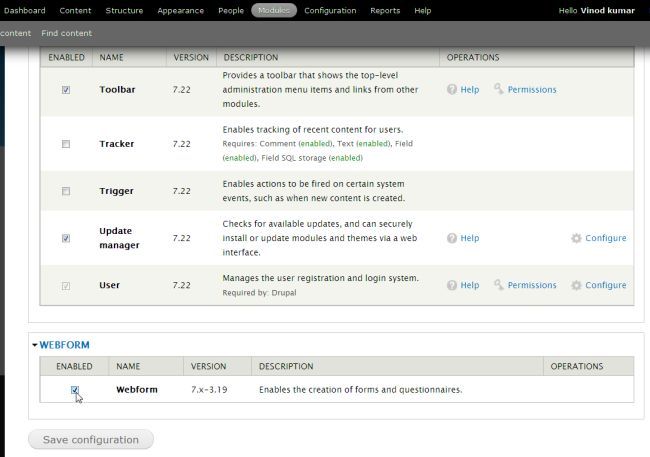Screen dimensions: 650x457
Task: Click the Permissions key icon in User row
Action: pos(499,284)
